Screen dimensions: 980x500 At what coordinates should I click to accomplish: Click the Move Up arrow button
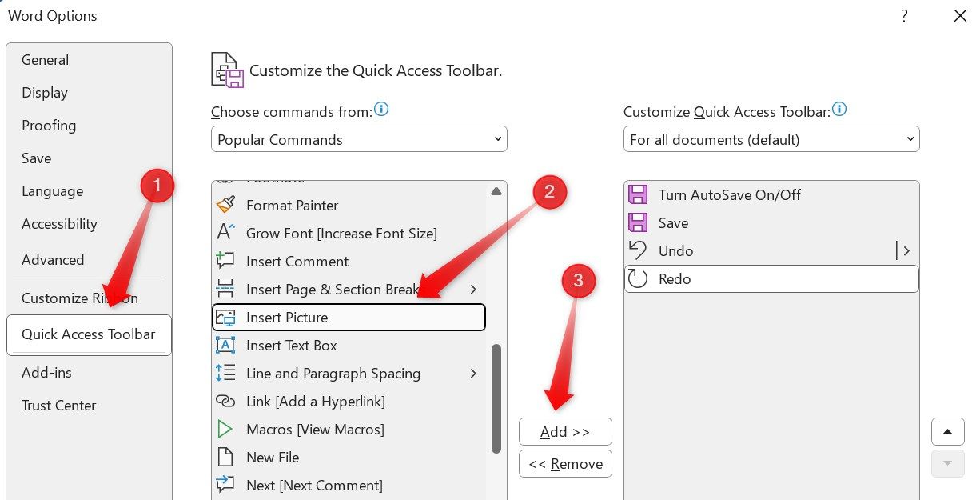(947, 432)
